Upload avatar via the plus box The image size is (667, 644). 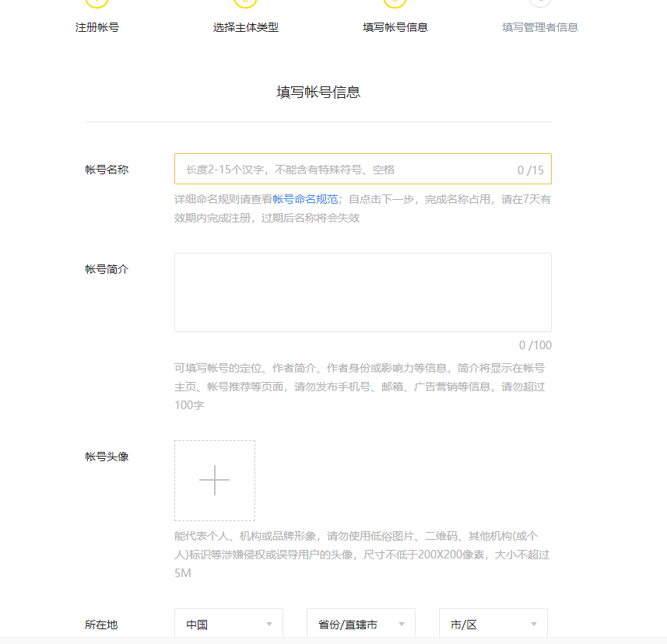(x=215, y=481)
